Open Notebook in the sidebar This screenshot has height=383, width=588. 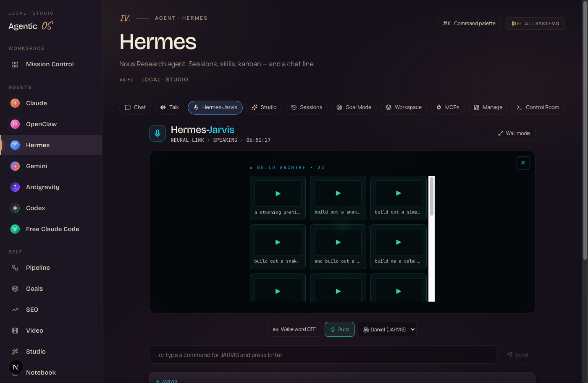click(41, 373)
